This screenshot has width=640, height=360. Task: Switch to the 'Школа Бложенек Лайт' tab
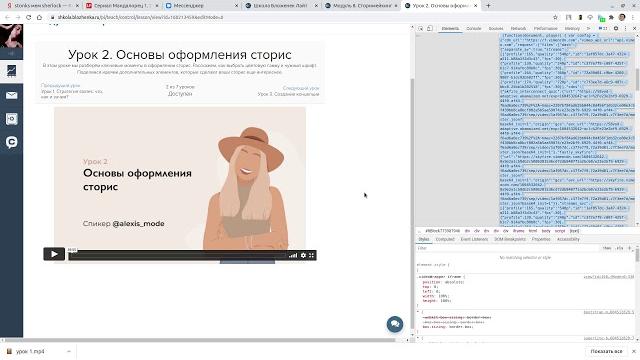(x=280, y=6)
